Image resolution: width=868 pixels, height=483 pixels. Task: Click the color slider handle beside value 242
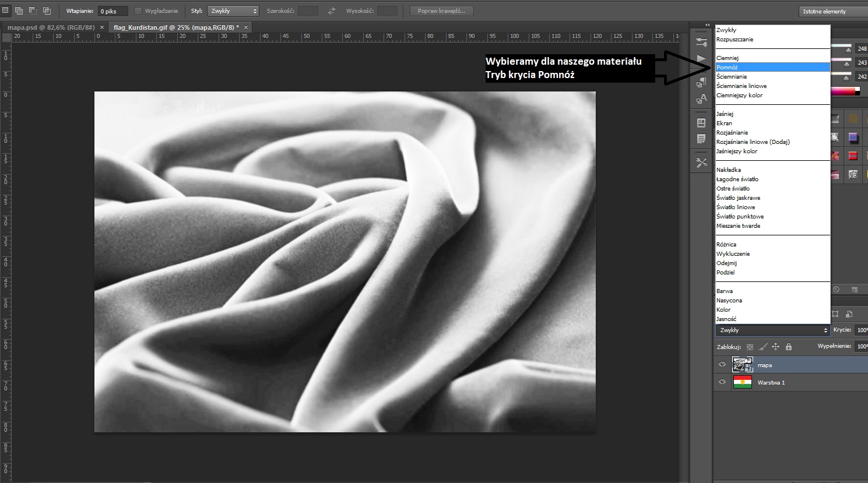point(846,78)
